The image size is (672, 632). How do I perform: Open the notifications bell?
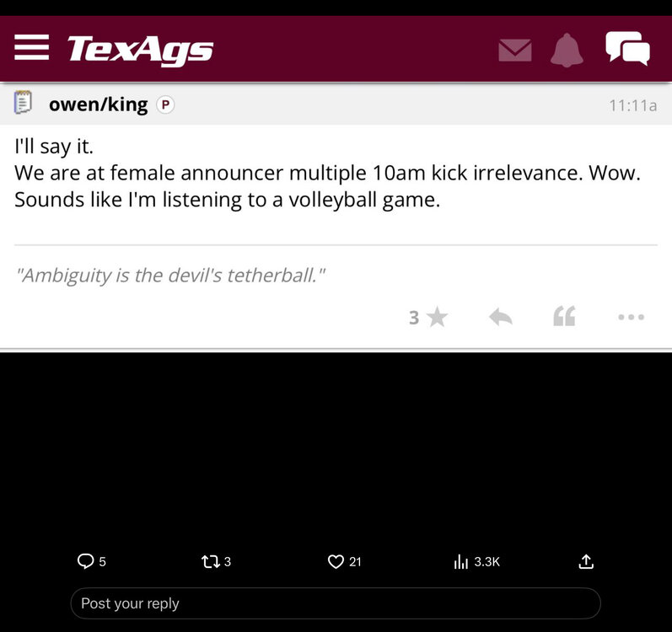tap(567, 50)
